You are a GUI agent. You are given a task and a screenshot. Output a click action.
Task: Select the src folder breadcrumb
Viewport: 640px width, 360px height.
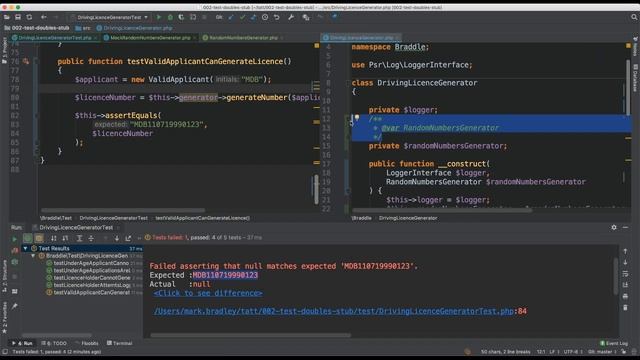83,28
